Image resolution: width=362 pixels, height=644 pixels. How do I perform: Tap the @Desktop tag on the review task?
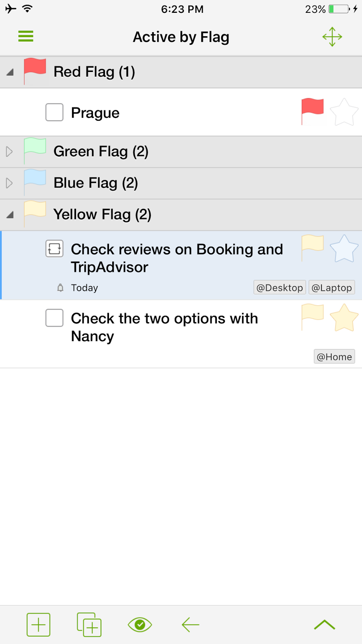click(x=279, y=287)
